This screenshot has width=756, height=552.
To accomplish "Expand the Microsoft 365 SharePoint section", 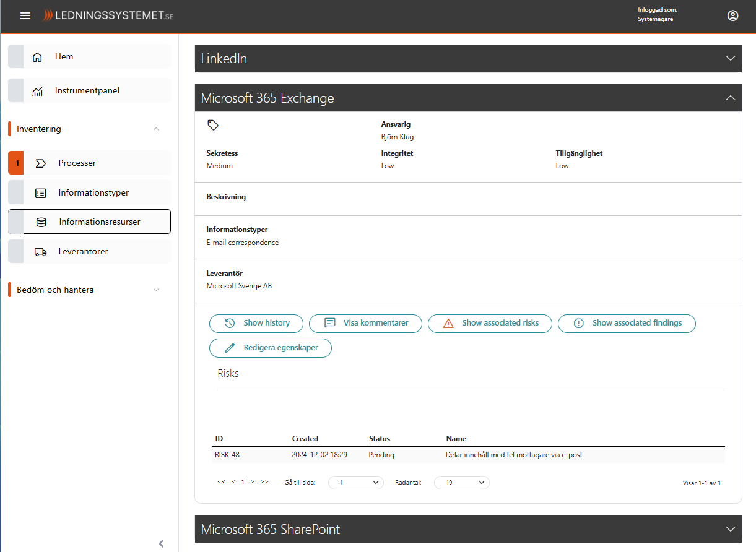I will click(x=730, y=529).
